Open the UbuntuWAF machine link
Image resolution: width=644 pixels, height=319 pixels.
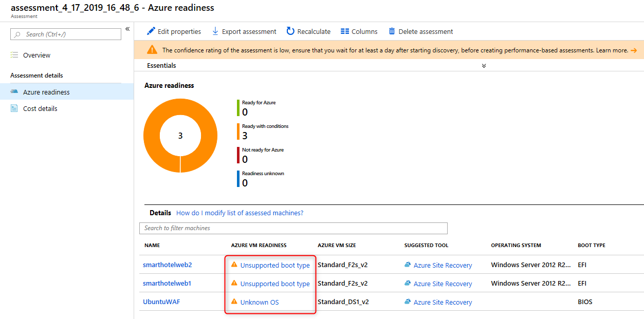pos(161,302)
